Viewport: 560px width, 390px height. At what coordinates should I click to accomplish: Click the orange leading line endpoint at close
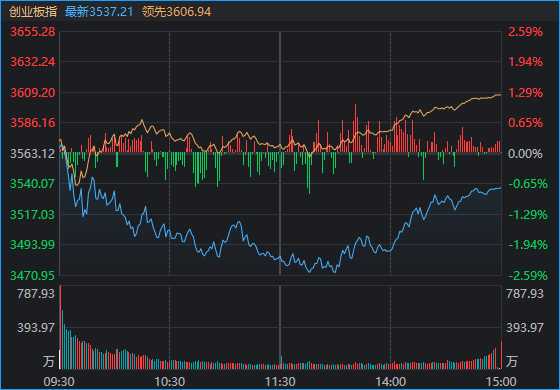[500, 95]
